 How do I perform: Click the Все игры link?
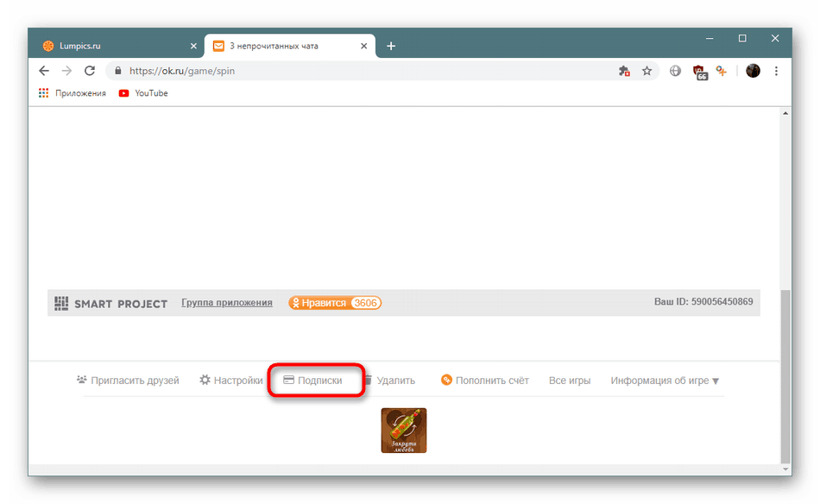pos(570,380)
